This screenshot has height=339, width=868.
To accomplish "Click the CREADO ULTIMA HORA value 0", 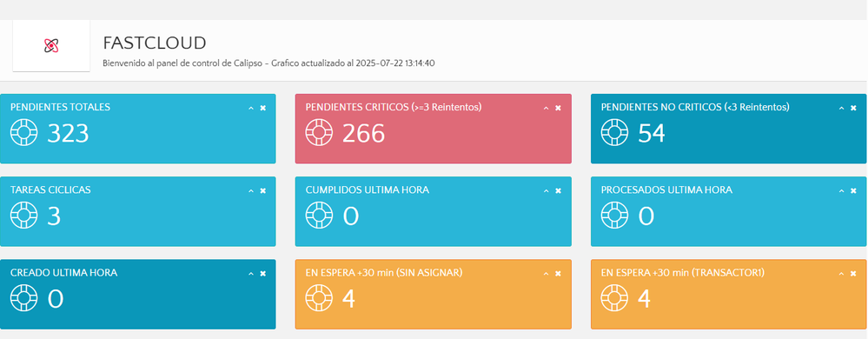I will (56, 299).
